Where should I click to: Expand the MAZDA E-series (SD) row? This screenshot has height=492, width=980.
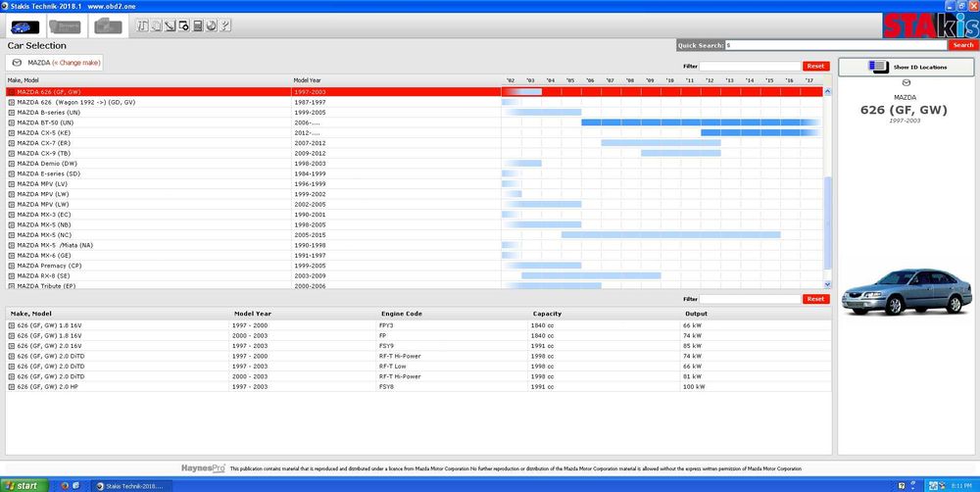pyautogui.click(x=12, y=173)
